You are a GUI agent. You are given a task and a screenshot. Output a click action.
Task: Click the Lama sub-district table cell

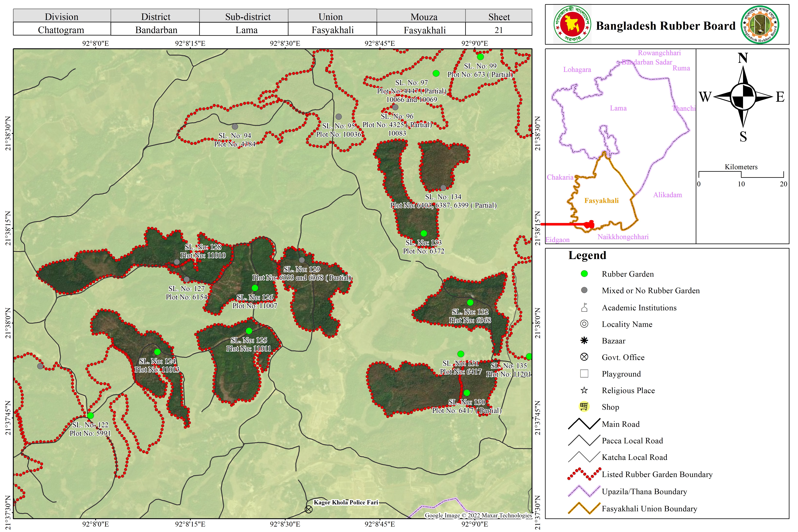[246, 30]
